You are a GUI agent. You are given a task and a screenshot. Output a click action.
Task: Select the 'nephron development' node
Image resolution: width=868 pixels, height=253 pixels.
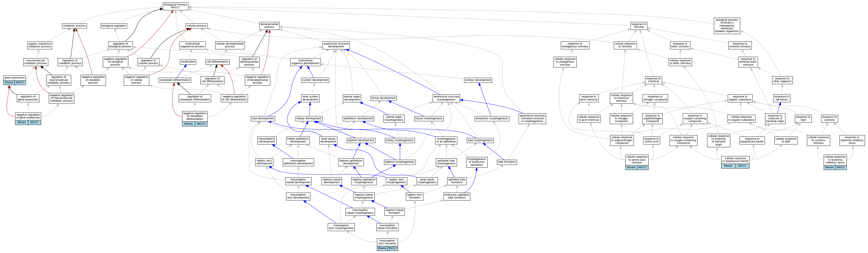(x=361, y=141)
